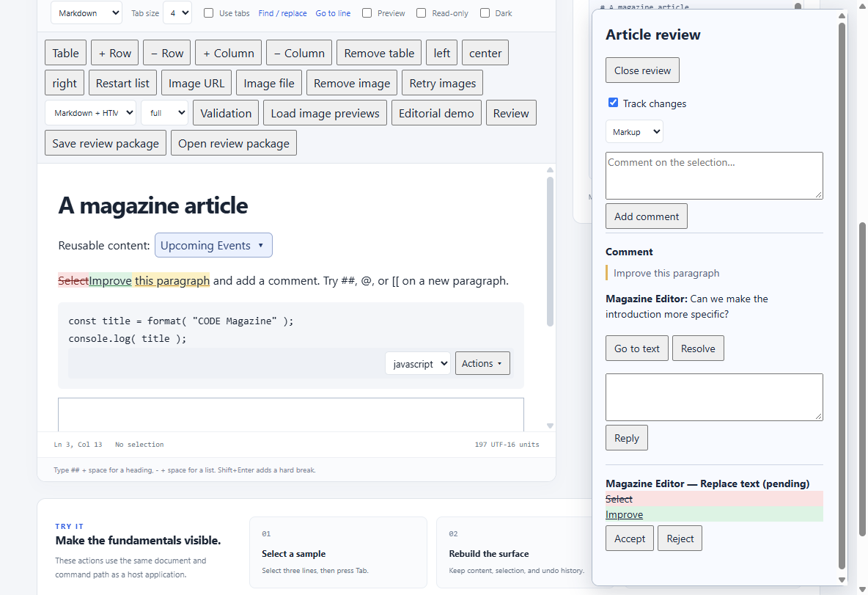Click the editor's vertical scrollbar thumb
Viewport: 868px width, 595px height.
point(550,251)
